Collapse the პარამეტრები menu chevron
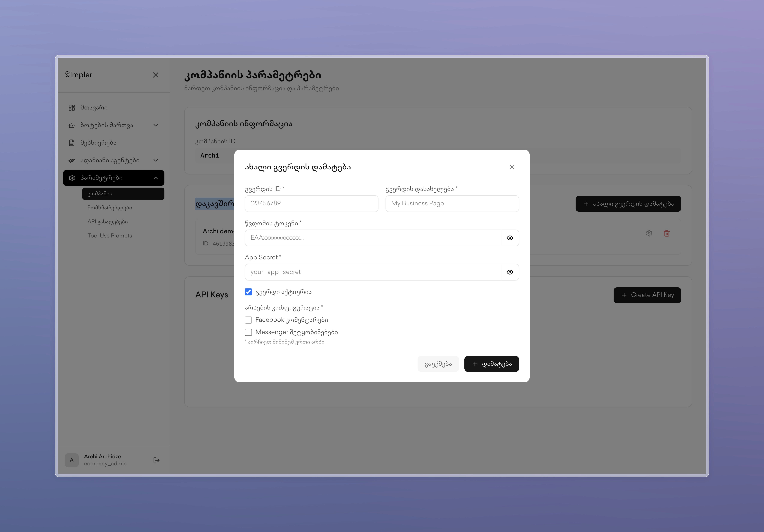The width and height of the screenshot is (764, 532). 155,178
